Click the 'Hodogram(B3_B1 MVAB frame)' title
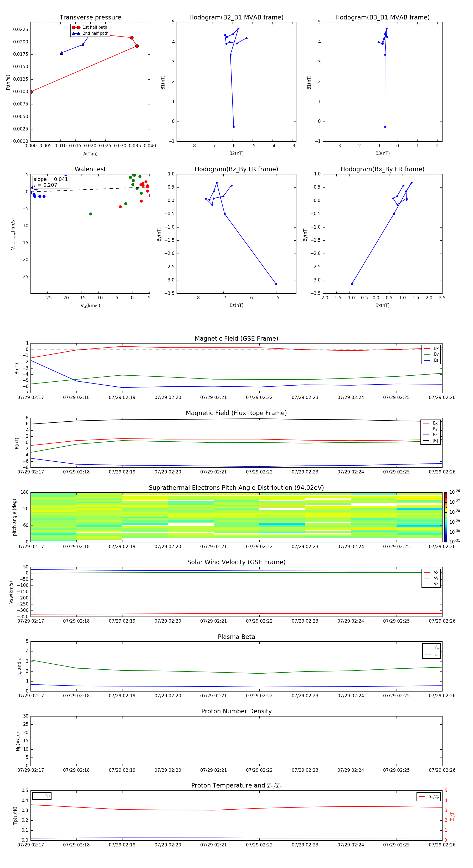The height and width of the screenshot is (868, 473). click(x=382, y=18)
